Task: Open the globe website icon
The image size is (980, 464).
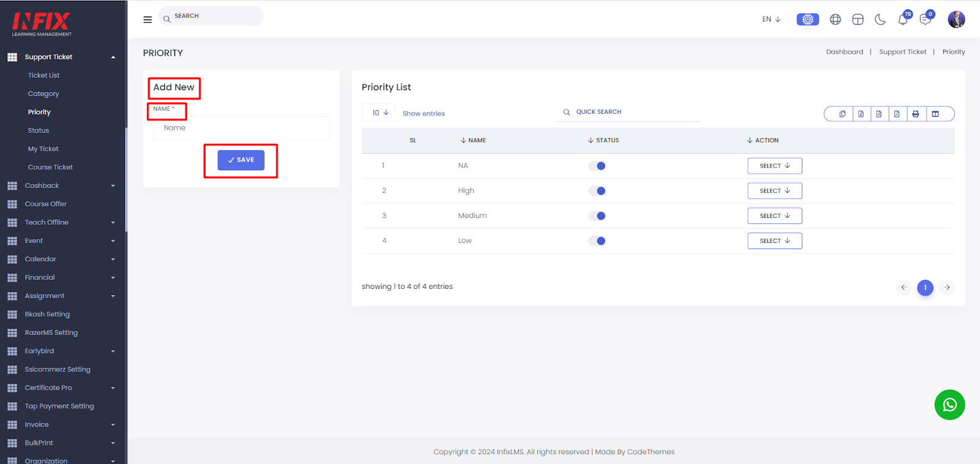Action: coord(835,20)
